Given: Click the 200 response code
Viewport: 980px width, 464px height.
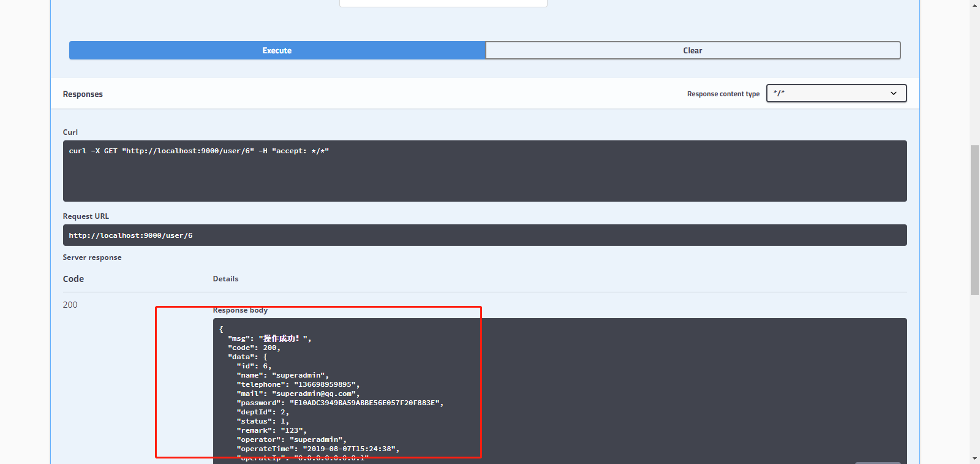Looking at the screenshot, I should coord(70,305).
